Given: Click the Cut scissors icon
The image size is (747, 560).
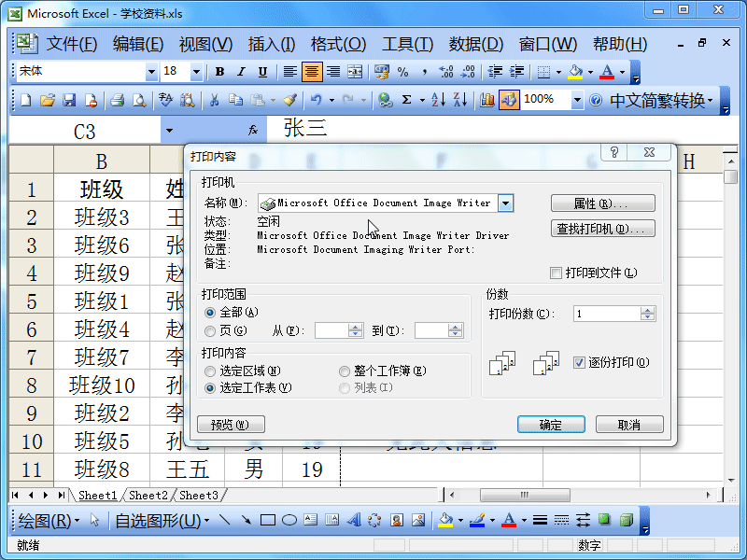Looking at the screenshot, I should click(x=214, y=100).
